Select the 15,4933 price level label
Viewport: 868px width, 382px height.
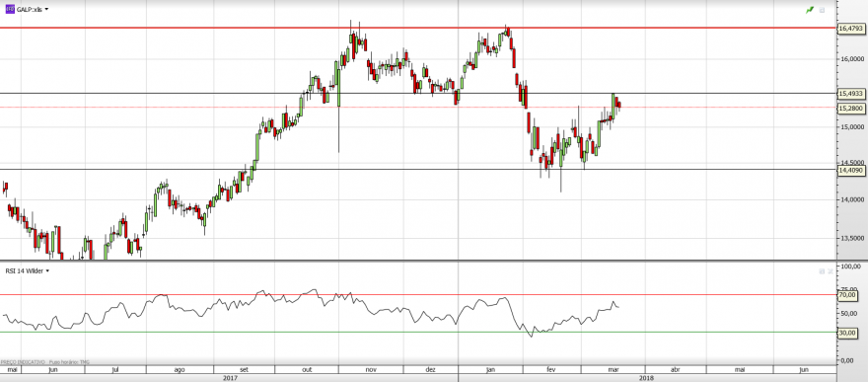click(851, 94)
